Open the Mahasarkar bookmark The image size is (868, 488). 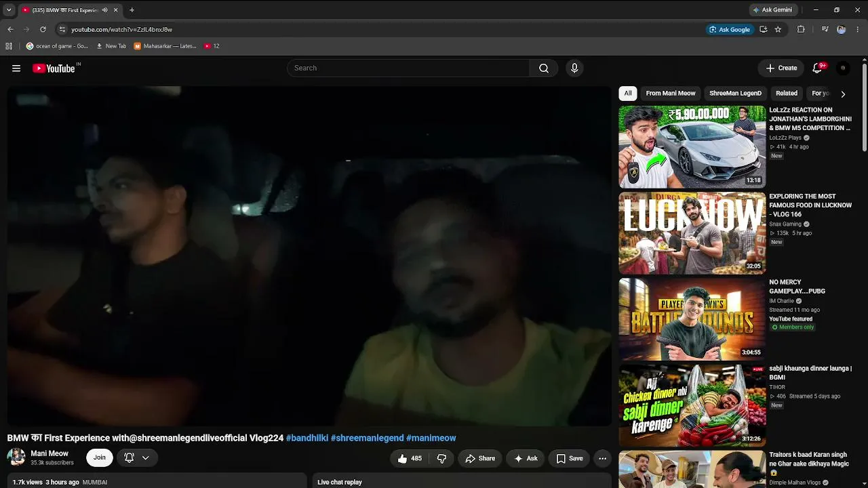[165, 46]
